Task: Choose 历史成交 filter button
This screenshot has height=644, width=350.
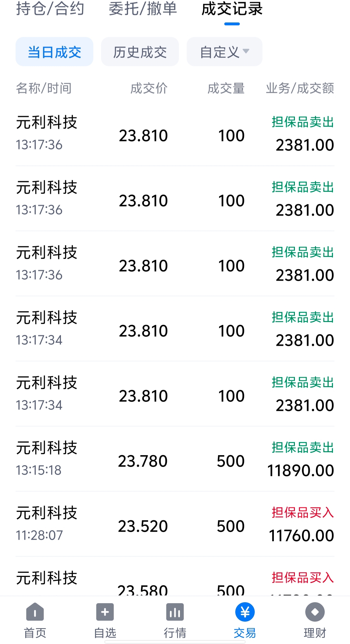Action: click(140, 52)
